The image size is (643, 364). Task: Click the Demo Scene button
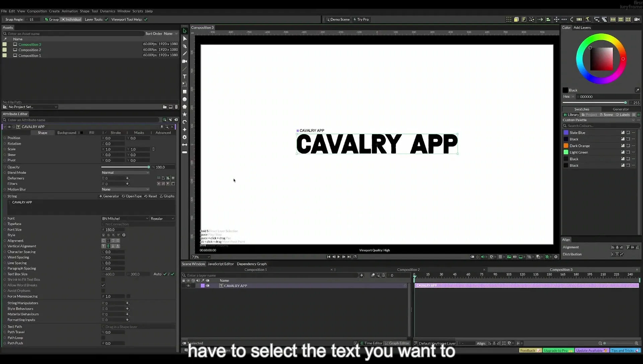338,19
